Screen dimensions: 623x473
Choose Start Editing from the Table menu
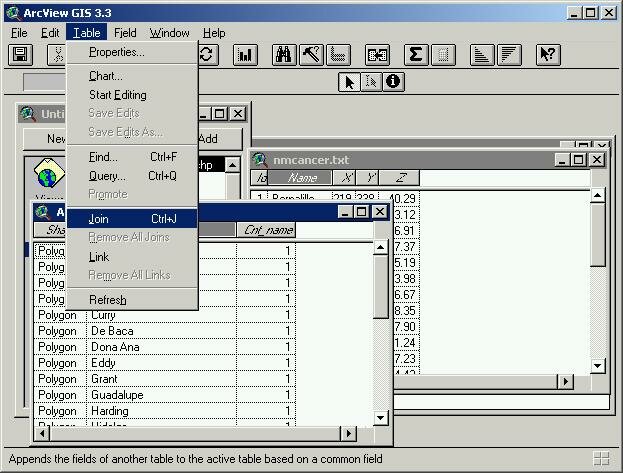132,95
